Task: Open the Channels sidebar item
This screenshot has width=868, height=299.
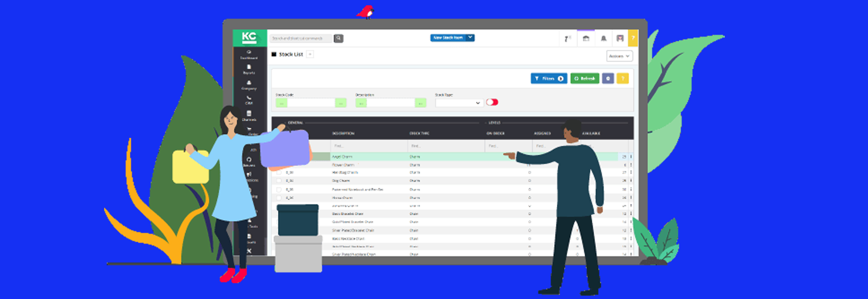Action: [249, 116]
